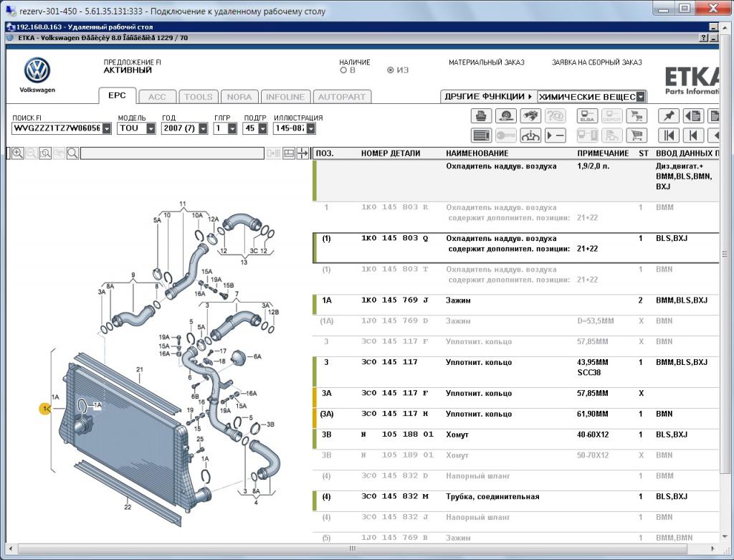Click the split layout panel icon
The image size is (734, 560).
[x=289, y=153]
